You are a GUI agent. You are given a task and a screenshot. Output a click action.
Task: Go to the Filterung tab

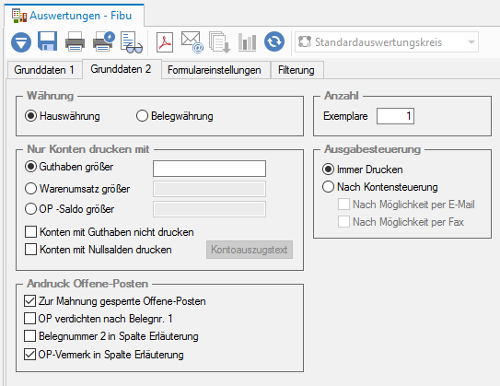(x=296, y=70)
